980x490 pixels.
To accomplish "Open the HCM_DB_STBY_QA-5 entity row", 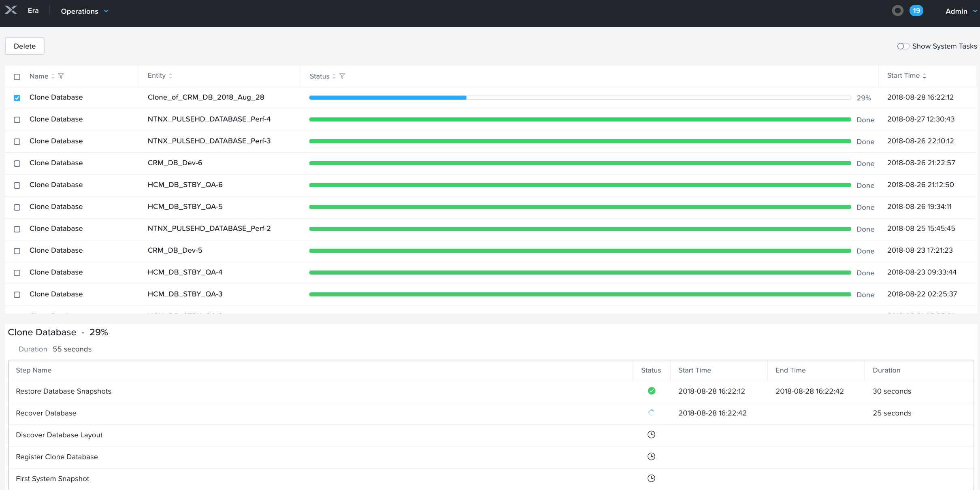I will pyautogui.click(x=185, y=207).
